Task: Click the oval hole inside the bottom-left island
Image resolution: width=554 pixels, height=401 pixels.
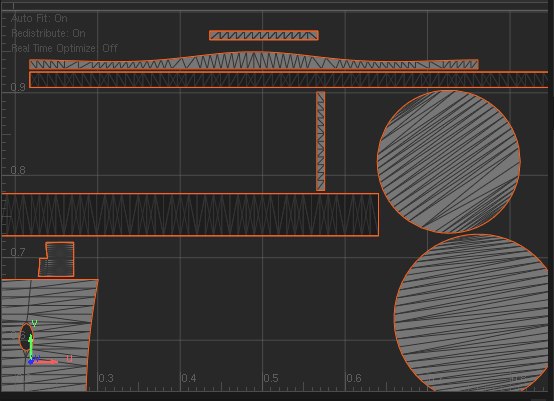Action: click(26, 337)
